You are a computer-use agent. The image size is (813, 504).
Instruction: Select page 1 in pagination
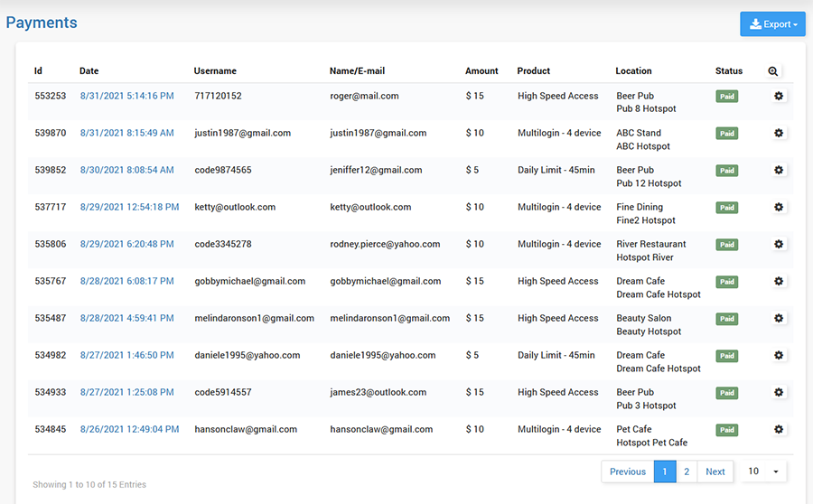click(x=665, y=471)
